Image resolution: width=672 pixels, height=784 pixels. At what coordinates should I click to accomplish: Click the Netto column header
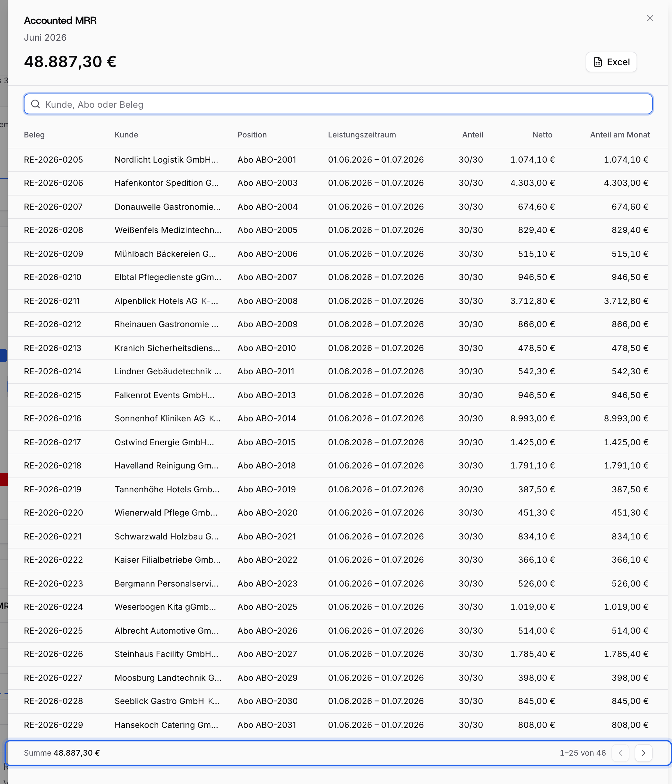[x=542, y=135]
